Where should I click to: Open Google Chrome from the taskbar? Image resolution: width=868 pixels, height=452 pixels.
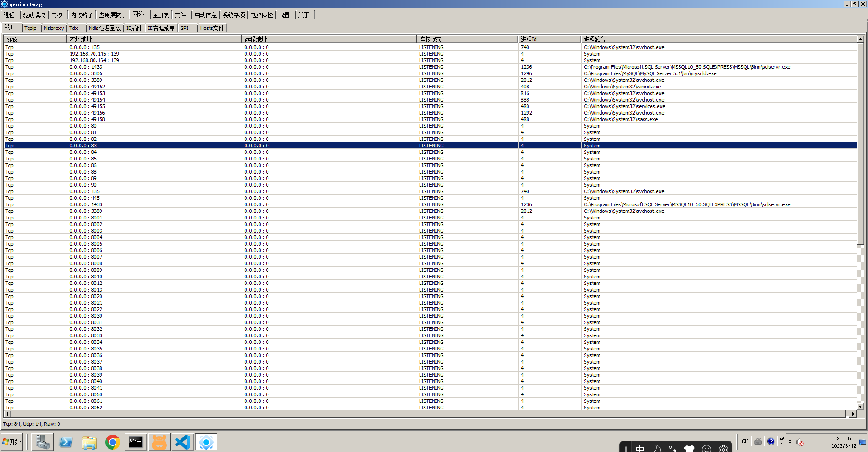click(x=112, y=442)
